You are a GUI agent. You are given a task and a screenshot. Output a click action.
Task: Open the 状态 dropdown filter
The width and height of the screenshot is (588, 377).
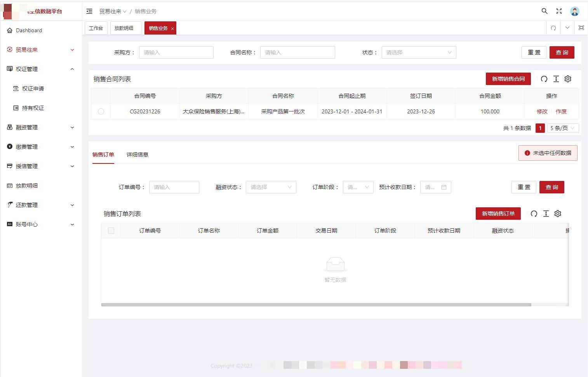[419, 52]
